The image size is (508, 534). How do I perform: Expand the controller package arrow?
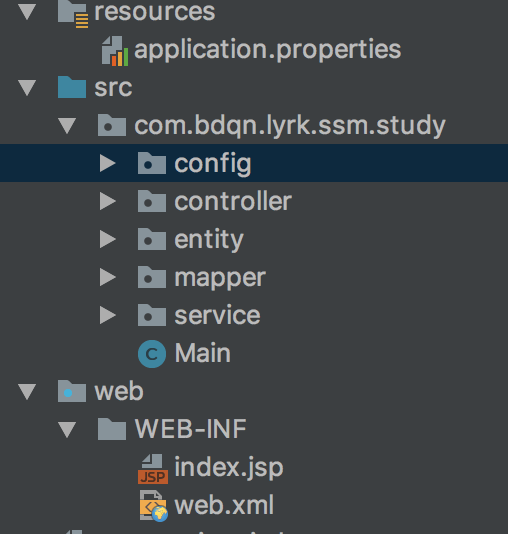[x=108, y=201]
